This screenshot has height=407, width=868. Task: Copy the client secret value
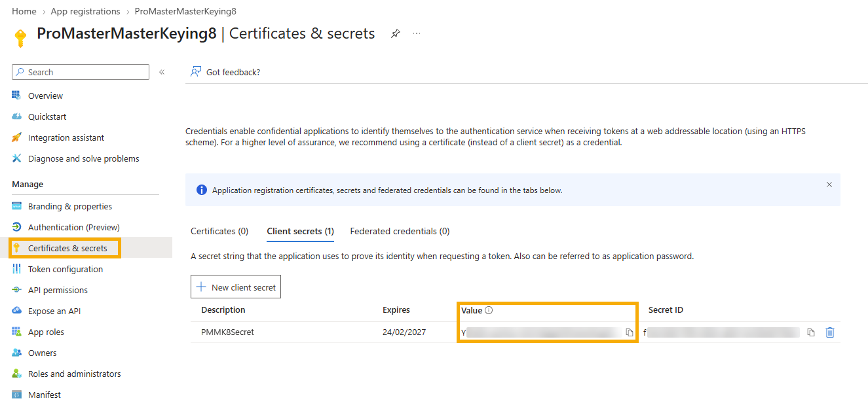tap(630, 332)
